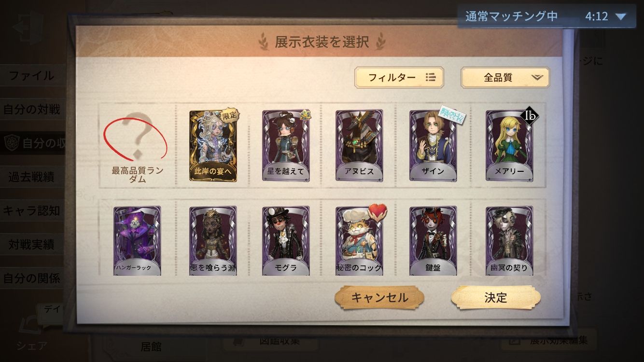Click the キャンセル button
644x362 pixels.
pyautogui.click(x=379, y=297)
